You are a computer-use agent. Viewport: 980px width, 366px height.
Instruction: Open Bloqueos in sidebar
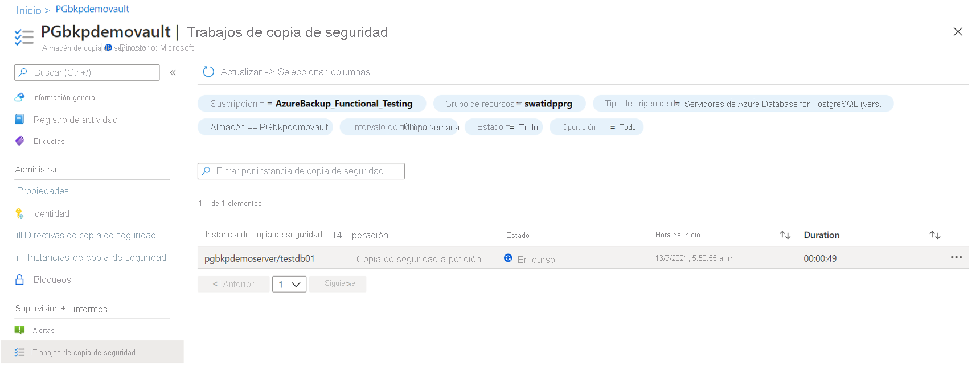click(x=52, y=279)
